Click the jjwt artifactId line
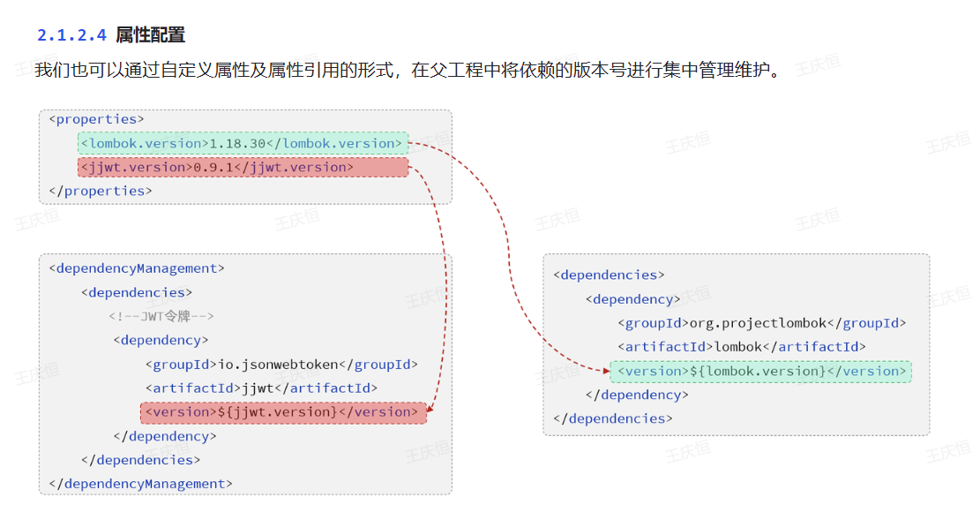Viewport: 980px width, 505px height. (261, 388)
